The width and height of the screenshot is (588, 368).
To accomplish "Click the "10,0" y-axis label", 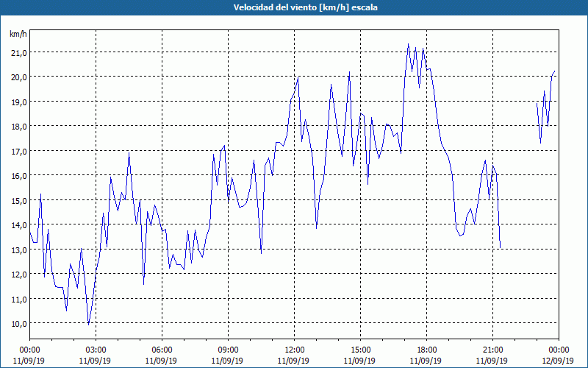I will [x=19, y=324].
